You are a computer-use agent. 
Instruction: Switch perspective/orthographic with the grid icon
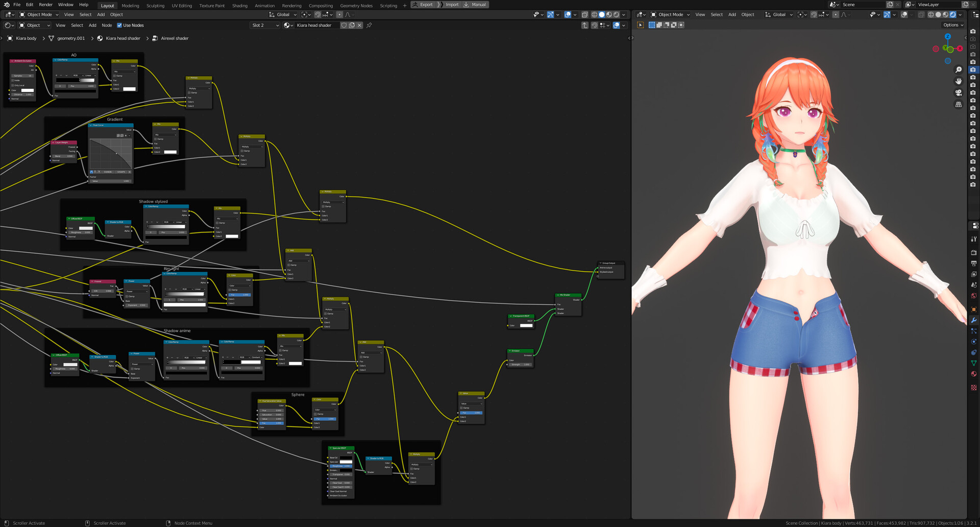coord(959,105)
